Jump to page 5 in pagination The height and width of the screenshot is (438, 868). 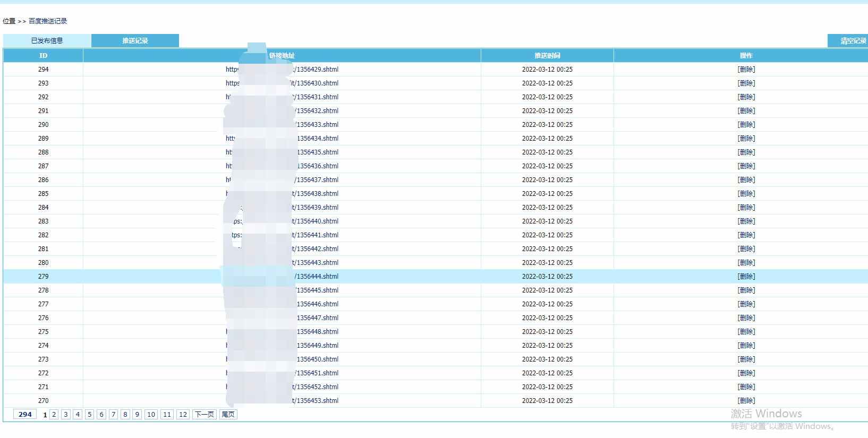(89, 415)
